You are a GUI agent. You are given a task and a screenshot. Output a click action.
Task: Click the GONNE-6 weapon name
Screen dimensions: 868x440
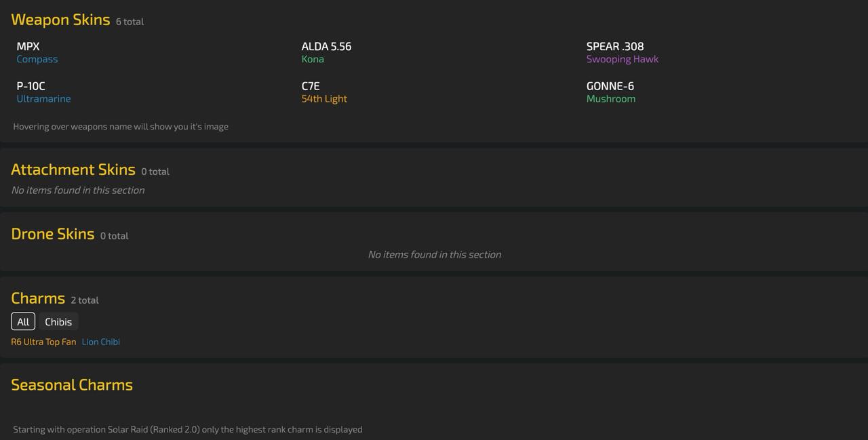pyautogui.click(x=610, y=86)
